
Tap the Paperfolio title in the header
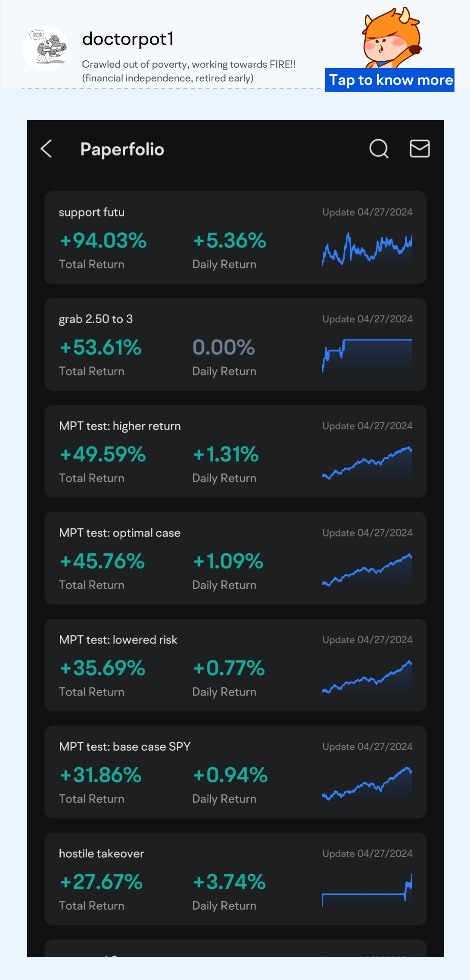122,149
